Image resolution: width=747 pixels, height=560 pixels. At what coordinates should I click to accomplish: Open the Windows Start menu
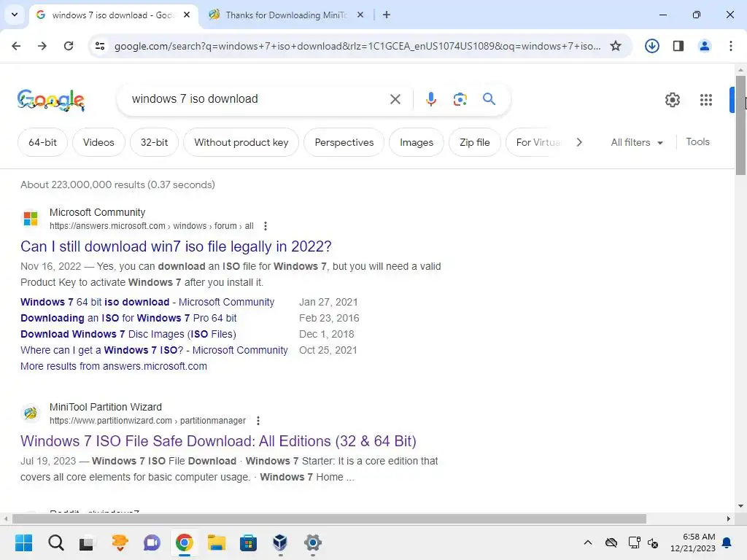[23, 542]
